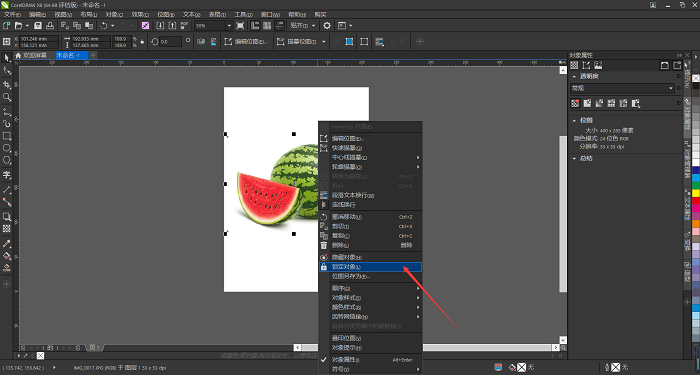The image size is (700, 375).
Task: Click the Save floppy disk icon
Action: pos(38,26)
